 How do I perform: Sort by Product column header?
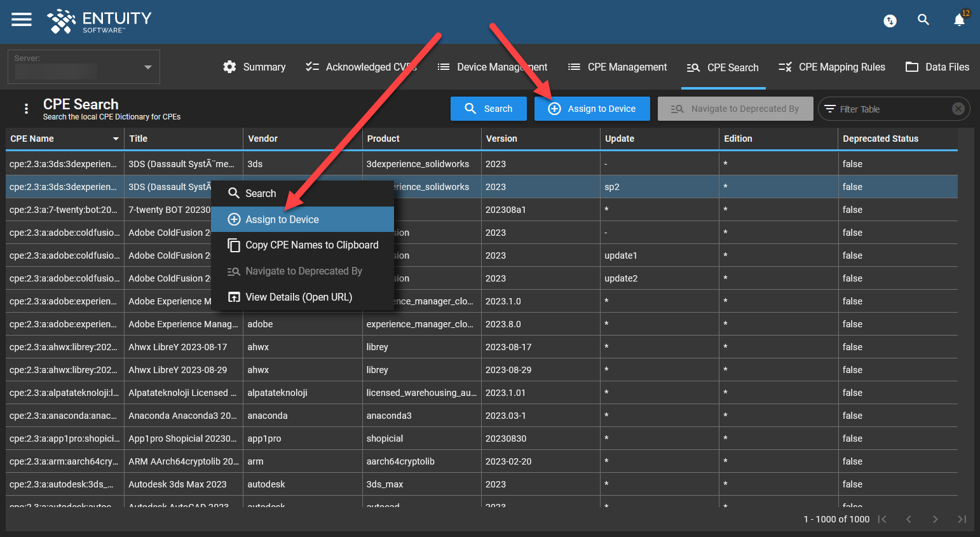coord(421,139)
